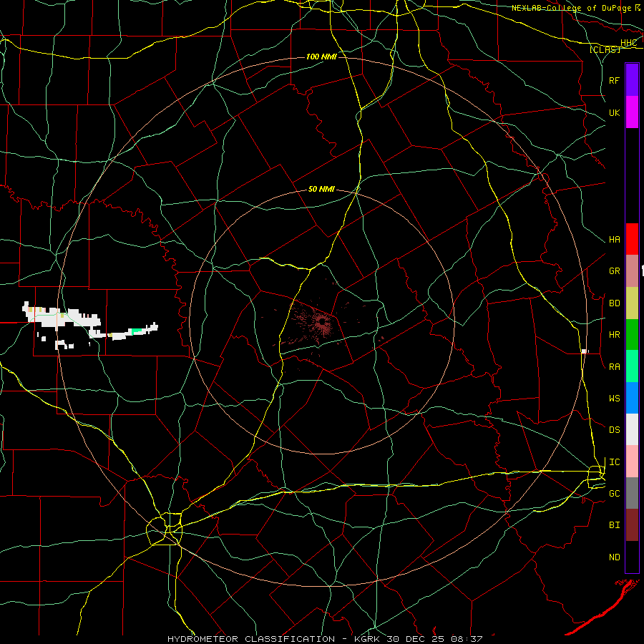The width and height of the screenshot is (644, 644).
Task: Click the HR legend label
Action: tap(614, 335)
